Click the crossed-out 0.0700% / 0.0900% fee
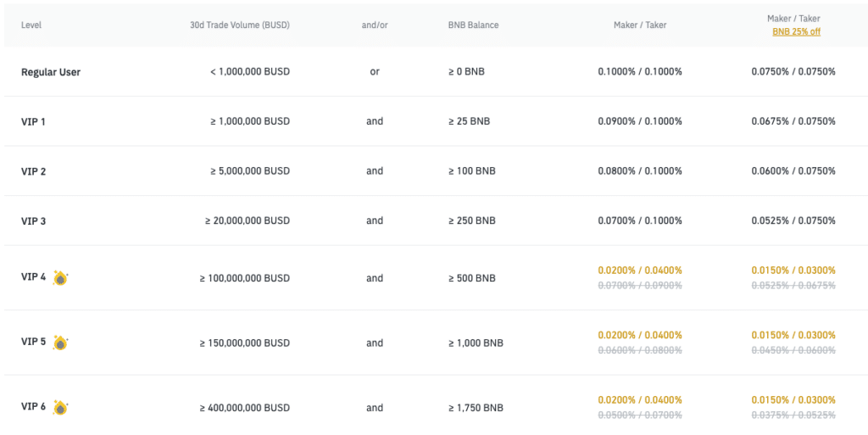The width and height of the screenshot is (868, 435). click(640, 286)
